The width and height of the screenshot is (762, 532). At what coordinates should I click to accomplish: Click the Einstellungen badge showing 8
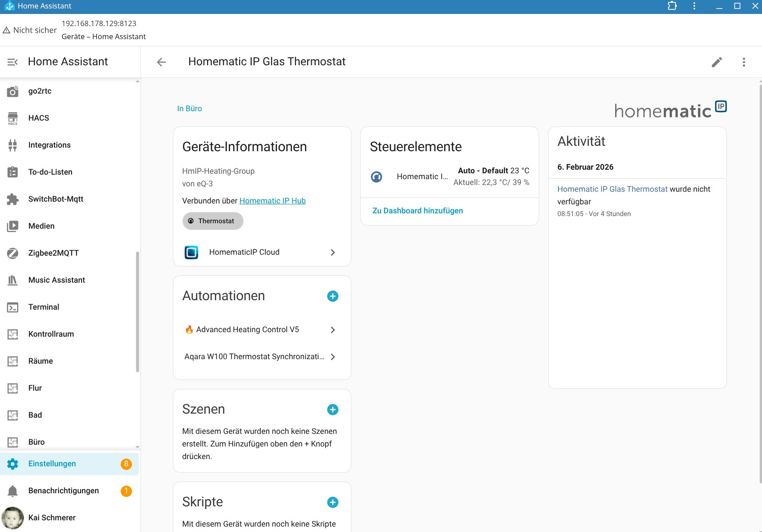coord(126,464)
